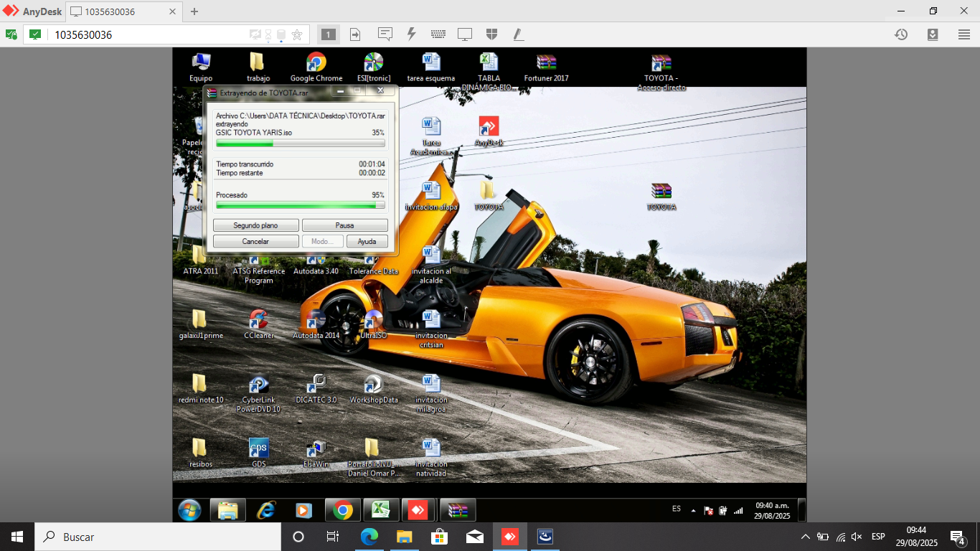Open the keyboard settings icon in AnyDesk
980x551 pixels.
(x=438, y=34)
